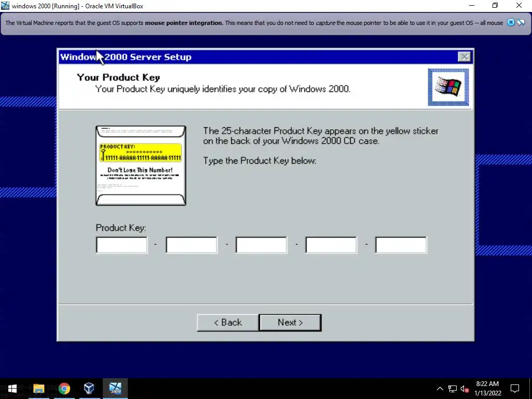This screenshot has height=399, width=532.
Task: Click the 'Product Key:' label
Action: coord(121,228)
